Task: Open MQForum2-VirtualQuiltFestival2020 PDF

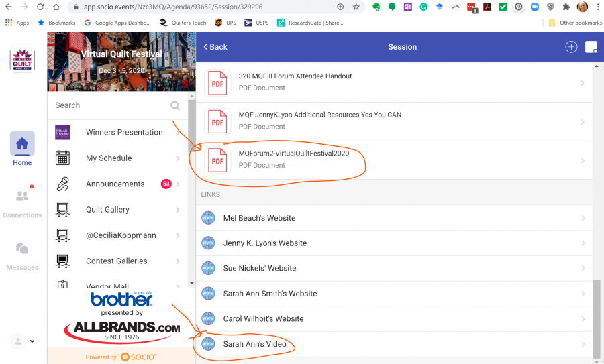Action: (x=394, y=160)
